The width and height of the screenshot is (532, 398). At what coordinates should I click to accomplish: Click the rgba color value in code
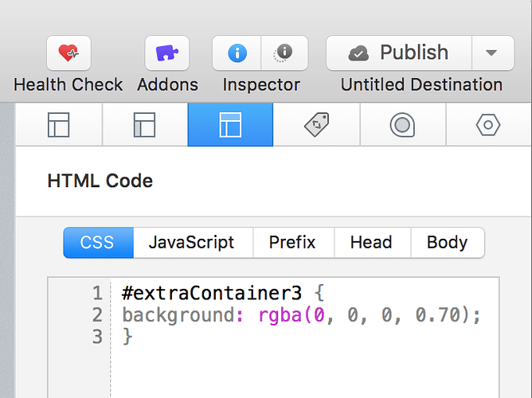369,314
